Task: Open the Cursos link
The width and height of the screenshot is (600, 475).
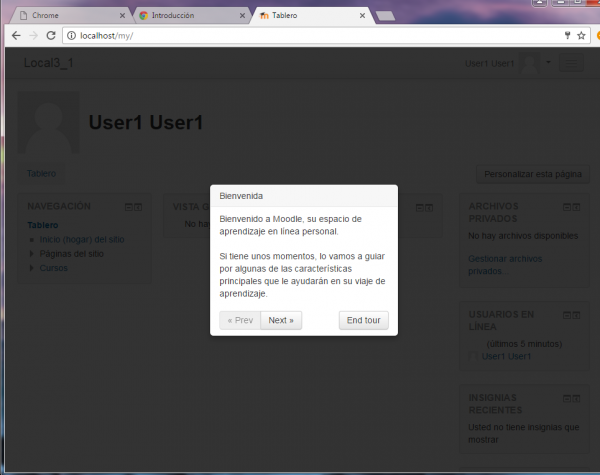Action: coord(54,268)
